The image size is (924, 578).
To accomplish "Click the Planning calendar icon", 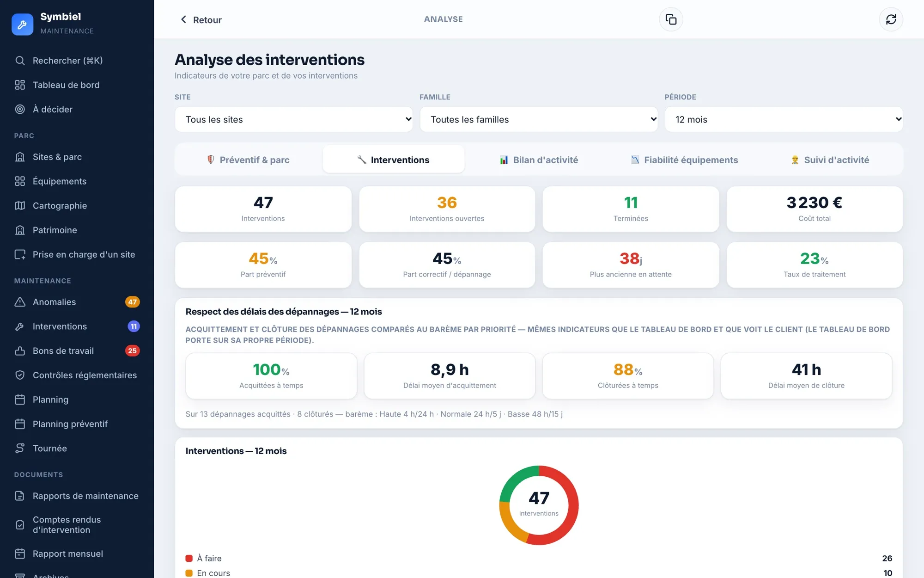I will point(20,400).
